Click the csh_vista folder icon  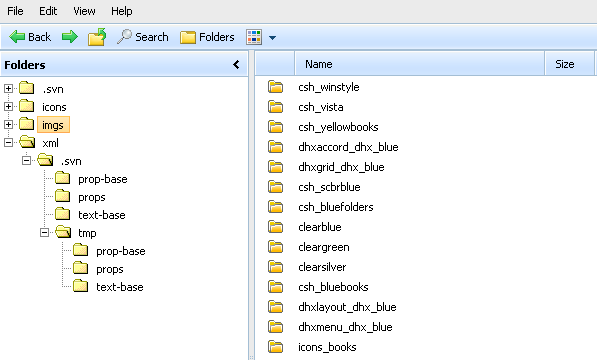pos(275,107)
